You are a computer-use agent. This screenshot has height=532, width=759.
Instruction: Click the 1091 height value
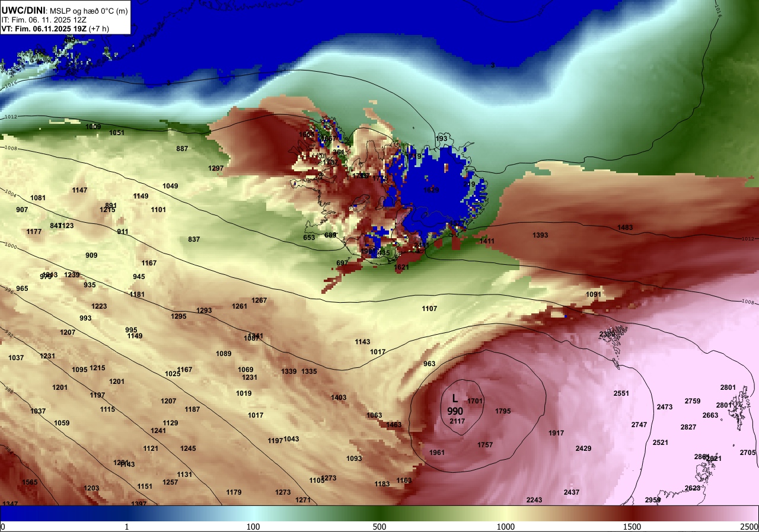click(x=594, y=294)
